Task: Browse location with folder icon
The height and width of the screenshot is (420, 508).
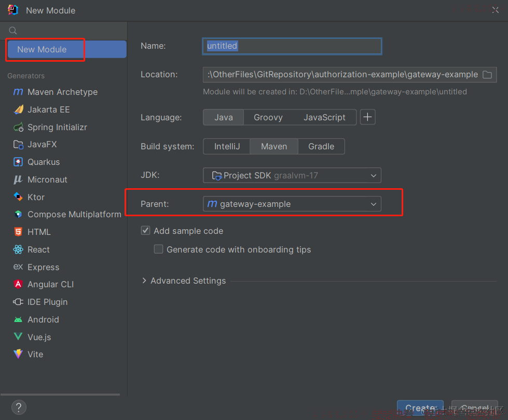Action: [487, 75]
